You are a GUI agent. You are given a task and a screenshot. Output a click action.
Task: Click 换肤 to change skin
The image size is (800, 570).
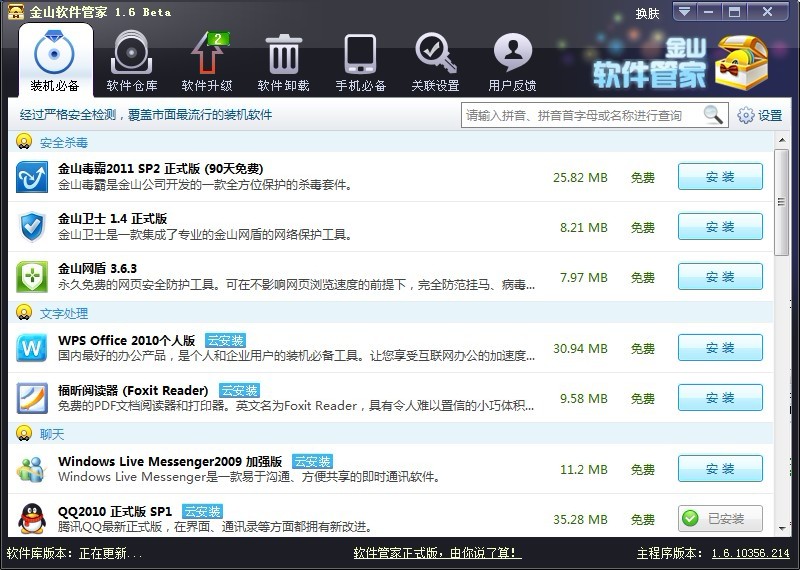coord(648,13)
